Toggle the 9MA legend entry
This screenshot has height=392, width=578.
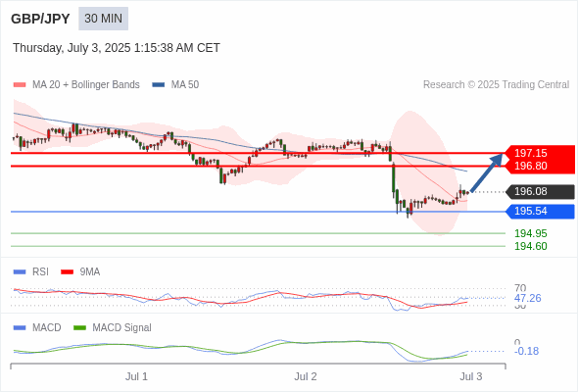point(80,271)
